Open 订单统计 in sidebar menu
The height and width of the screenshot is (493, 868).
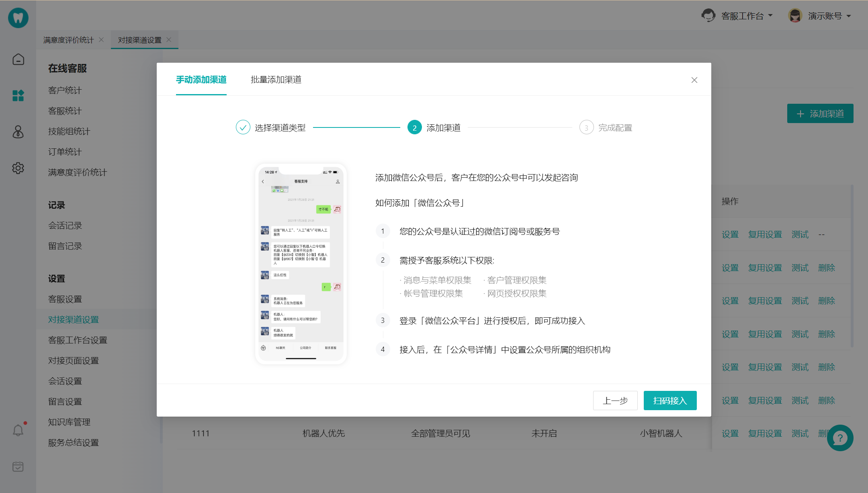[65, 152]
